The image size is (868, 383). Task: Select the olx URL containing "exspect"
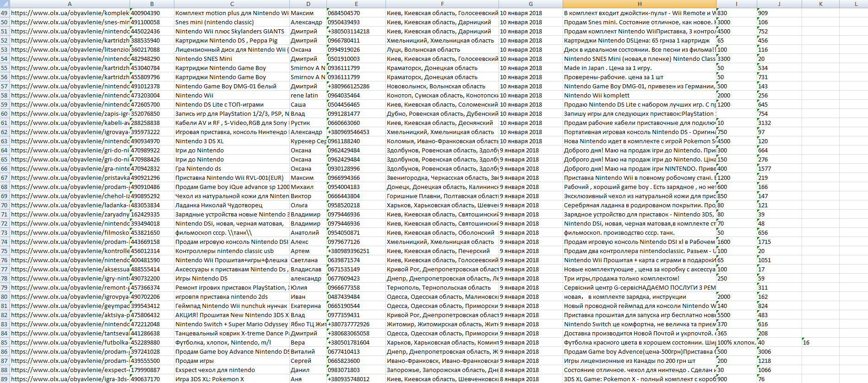(x=70, y=370)
